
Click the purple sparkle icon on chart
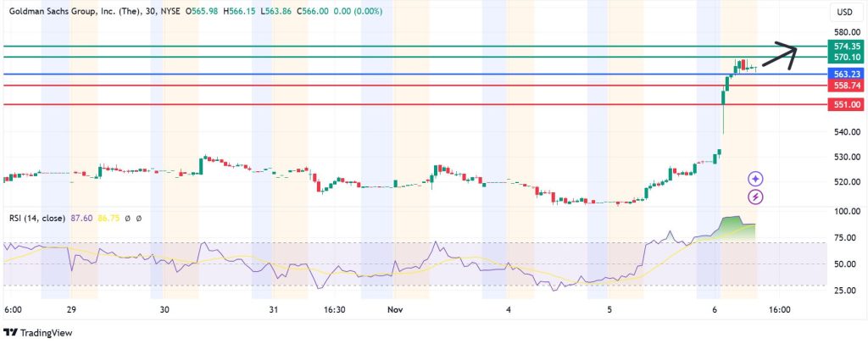(x=755, y=179)
